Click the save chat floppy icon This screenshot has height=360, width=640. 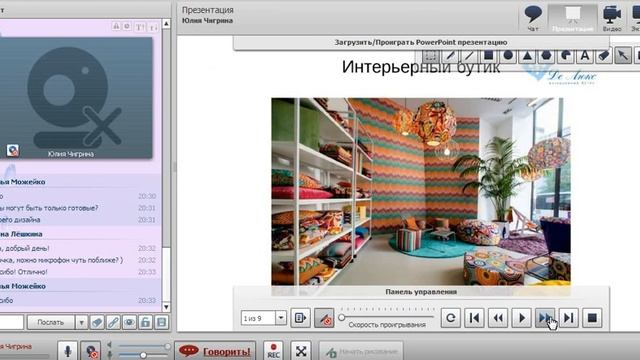point(162,322)
